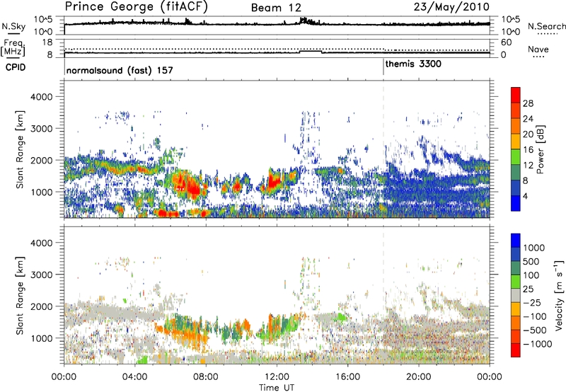This screenshot has height=392, width=566.
Task: Click the '20:00' time axis label
Action: click(418, 377)
